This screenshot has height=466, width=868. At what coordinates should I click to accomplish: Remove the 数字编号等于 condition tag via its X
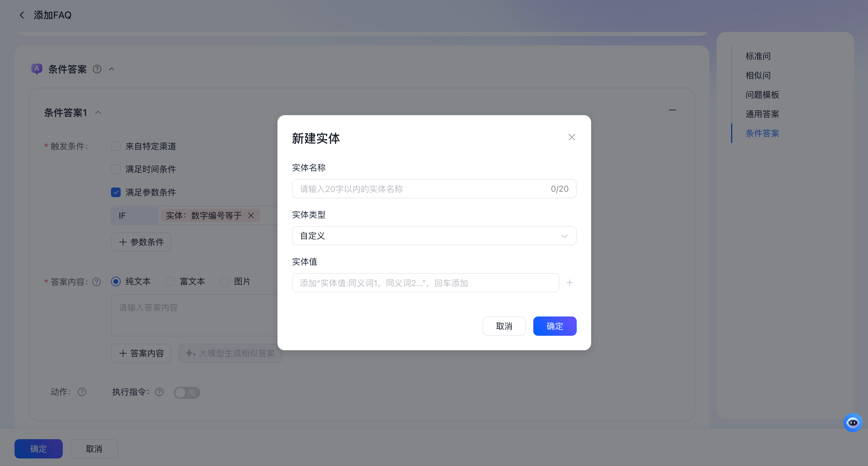pos(251,216)
